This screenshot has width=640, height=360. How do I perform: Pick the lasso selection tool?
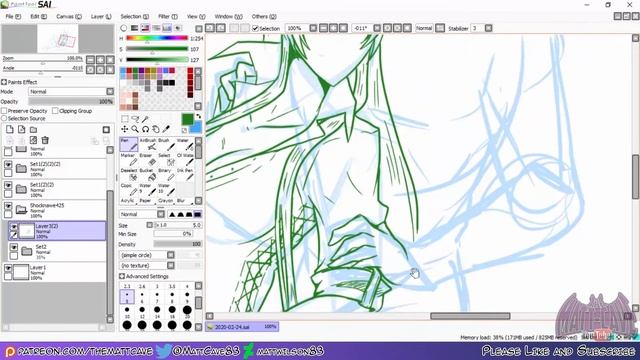pos(135,119)
